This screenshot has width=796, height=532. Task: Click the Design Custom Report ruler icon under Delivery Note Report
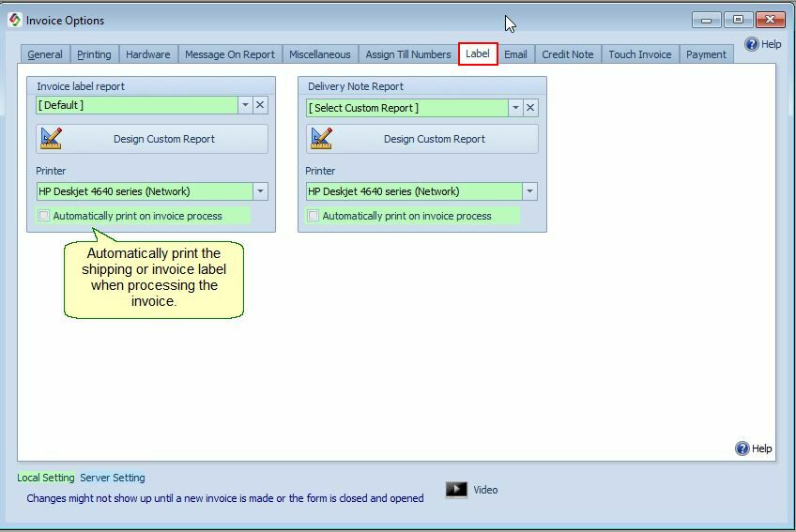point(321,139)
